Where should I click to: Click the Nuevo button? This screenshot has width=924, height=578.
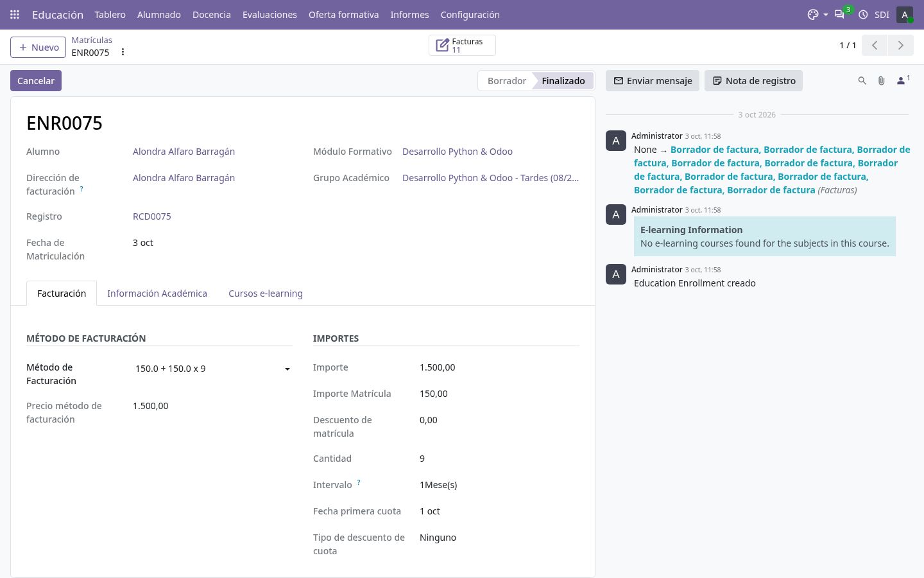38,47
